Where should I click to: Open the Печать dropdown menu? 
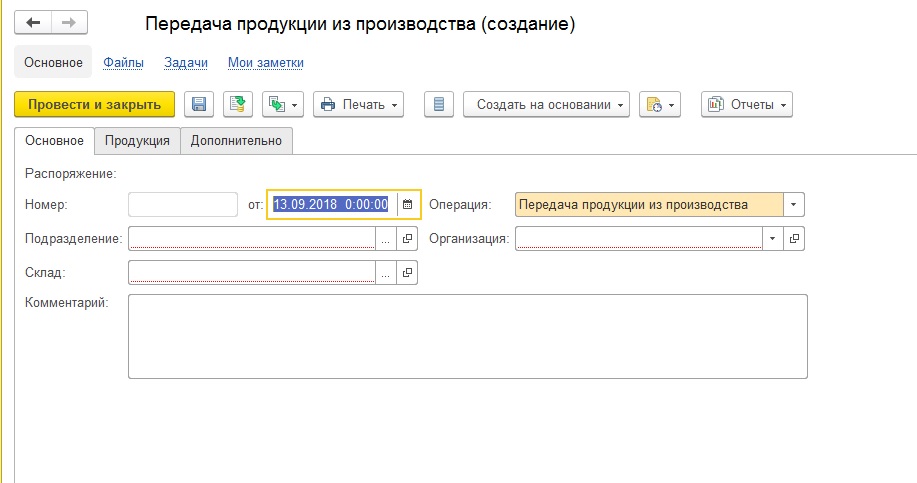coord(358,105)
